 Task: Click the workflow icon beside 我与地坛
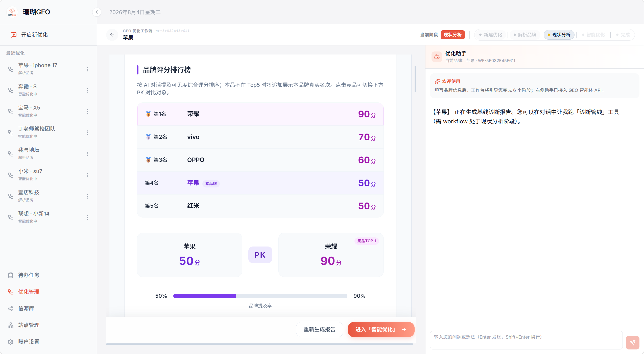tap(11, 154)
